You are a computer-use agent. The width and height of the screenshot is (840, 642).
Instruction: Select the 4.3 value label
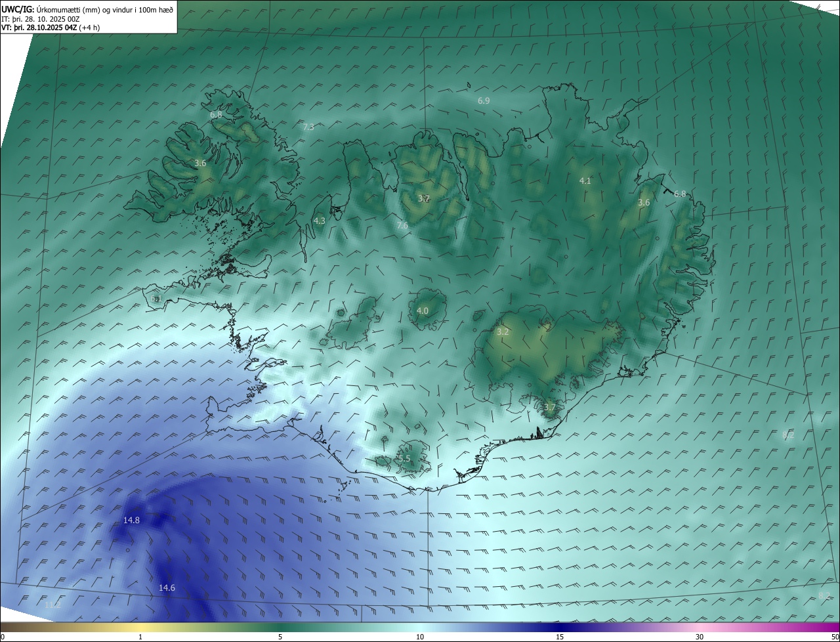coord(319,221)
